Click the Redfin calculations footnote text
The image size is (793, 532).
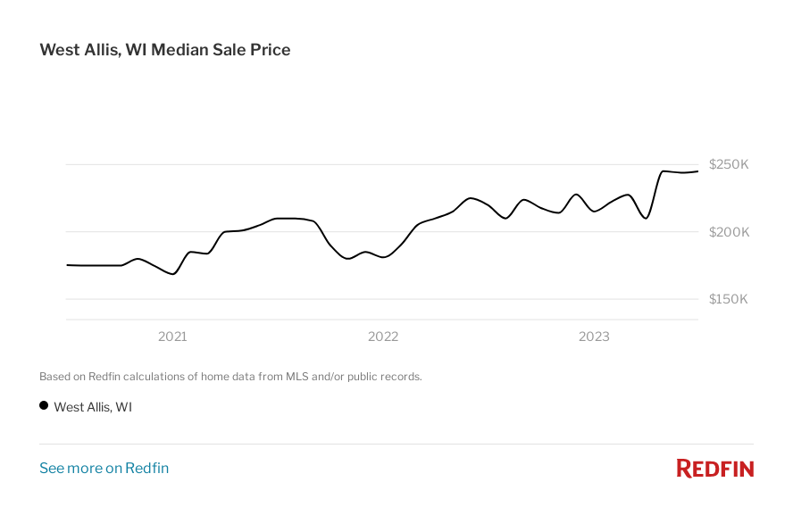pos(230,377)
